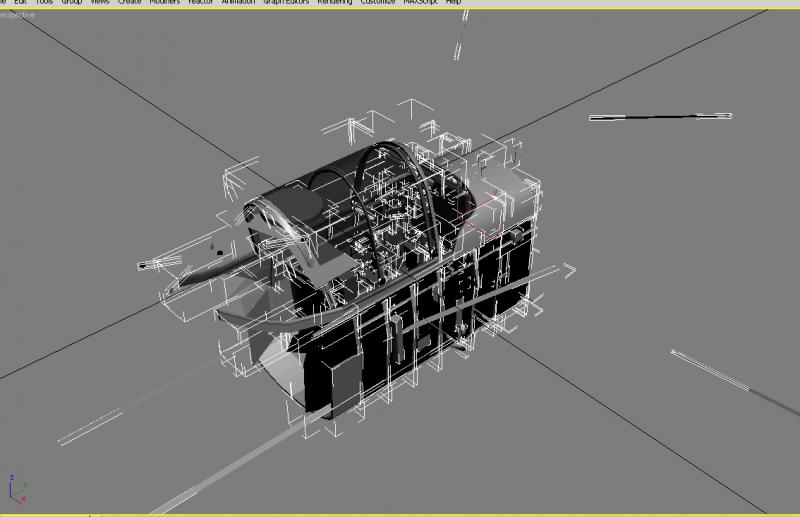Open the Help menu
800x517 pixels.
453,2
